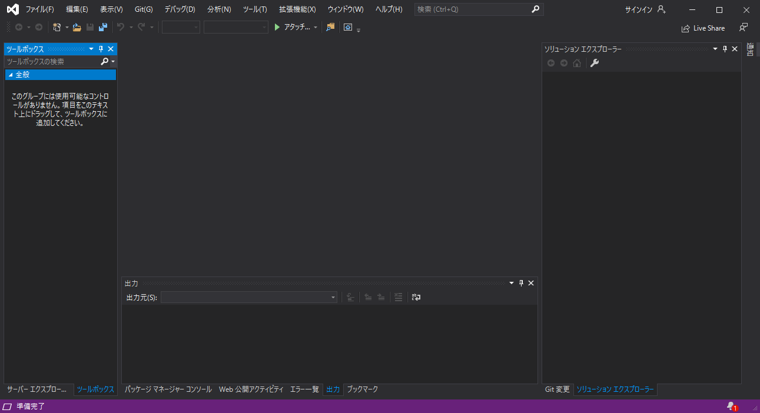Close the ツールボックス panel

111,49
